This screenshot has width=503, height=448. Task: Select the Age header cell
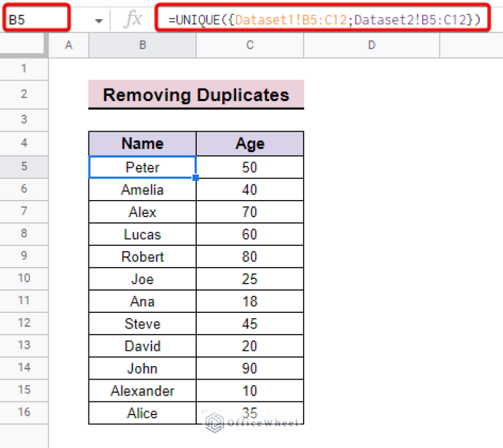coord(249,144)
